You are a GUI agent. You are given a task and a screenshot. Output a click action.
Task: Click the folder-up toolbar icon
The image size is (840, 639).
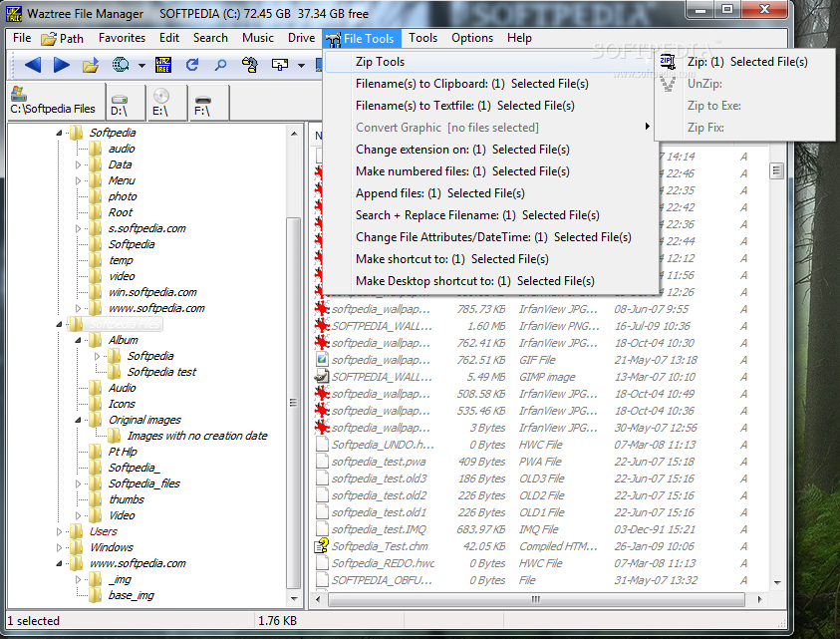91,65
